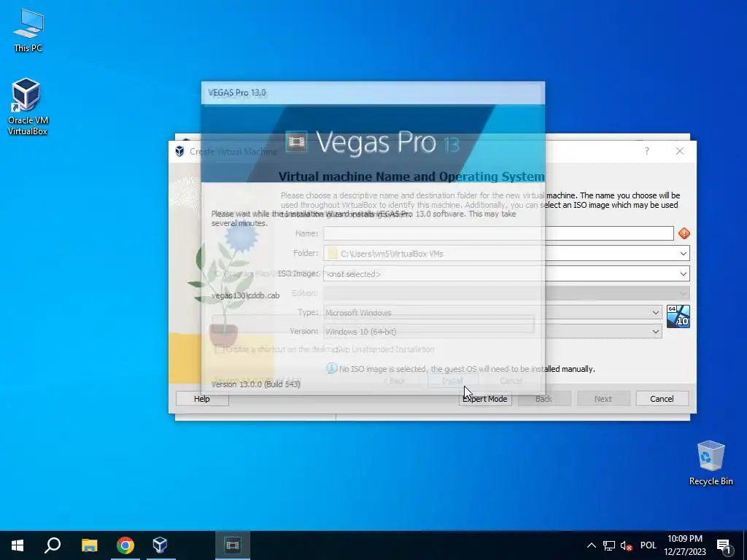Click the muted volume tray icon
The image size is (747, 560).
(x=626, y=545)
